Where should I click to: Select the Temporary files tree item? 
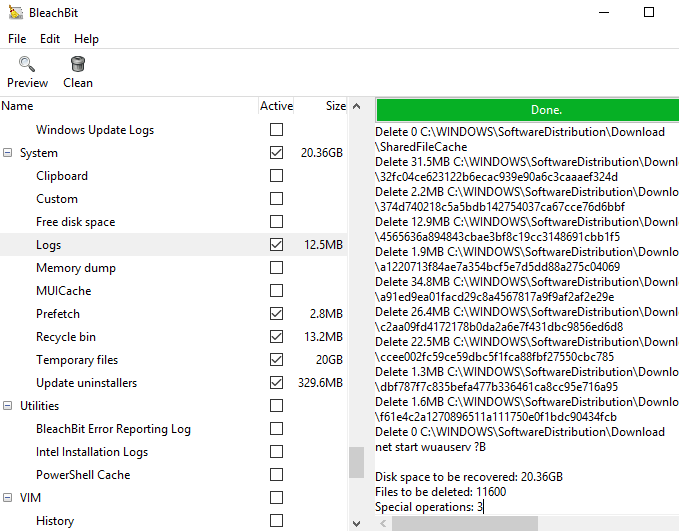pos(77,360)
